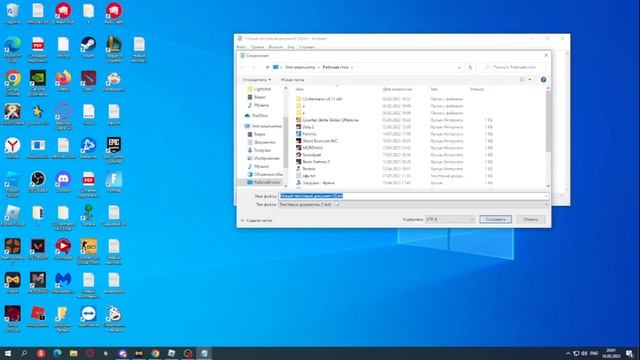640x360 pixels.
Task: Click the Search Desktop box in dialog
Action: [513, 67]
